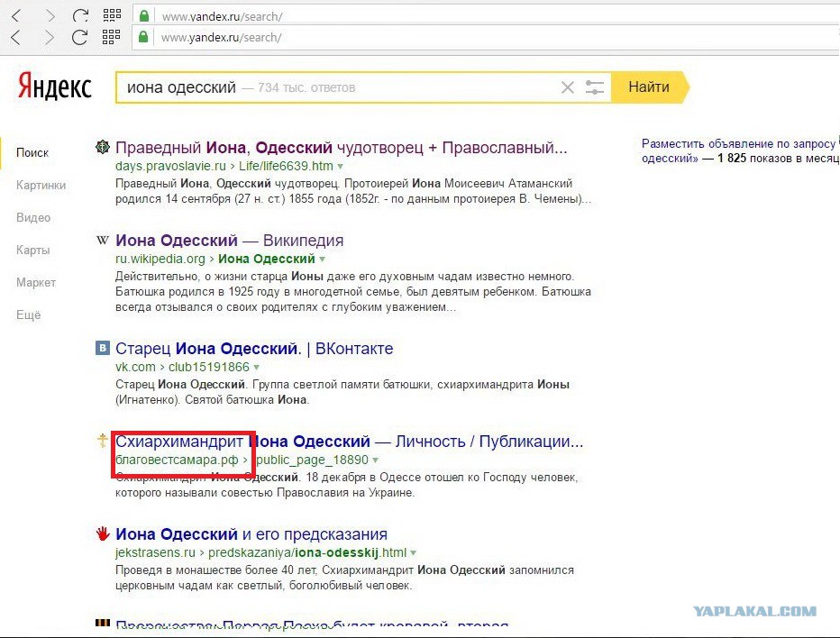
Task: Clear search query with X icon
Action: pos(567,87)
